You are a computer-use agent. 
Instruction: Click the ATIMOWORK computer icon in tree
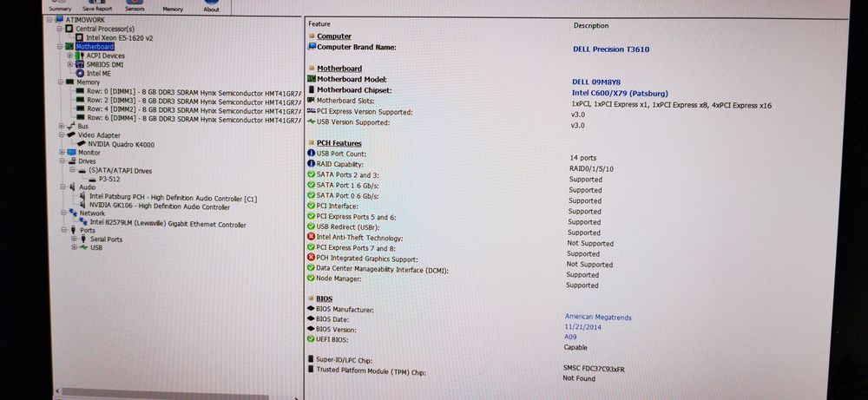pyautogui.click(x=60, y=20)
